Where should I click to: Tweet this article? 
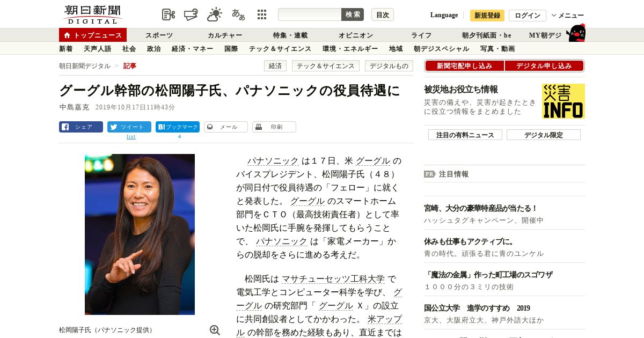coord(129,127)
